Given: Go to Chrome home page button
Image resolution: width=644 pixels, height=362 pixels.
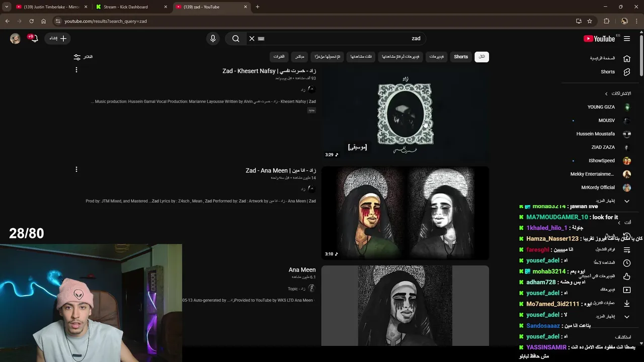Looking at the screenshot, I should pos(43,21).
